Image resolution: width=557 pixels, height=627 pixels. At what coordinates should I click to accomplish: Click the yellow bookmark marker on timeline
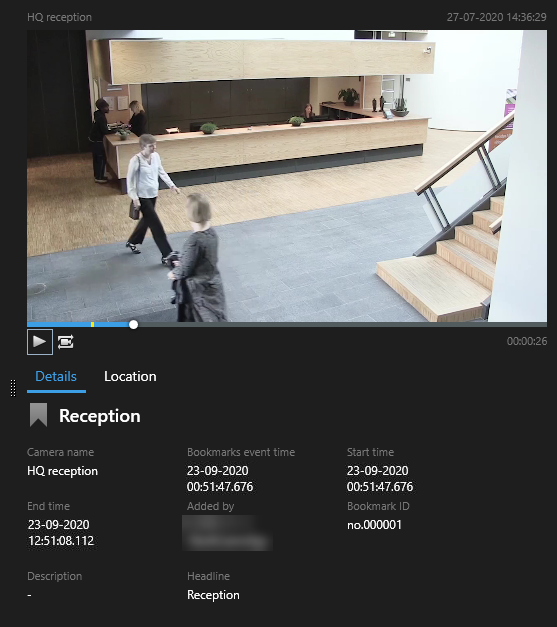pyautogui.click(x=92, y=325)
